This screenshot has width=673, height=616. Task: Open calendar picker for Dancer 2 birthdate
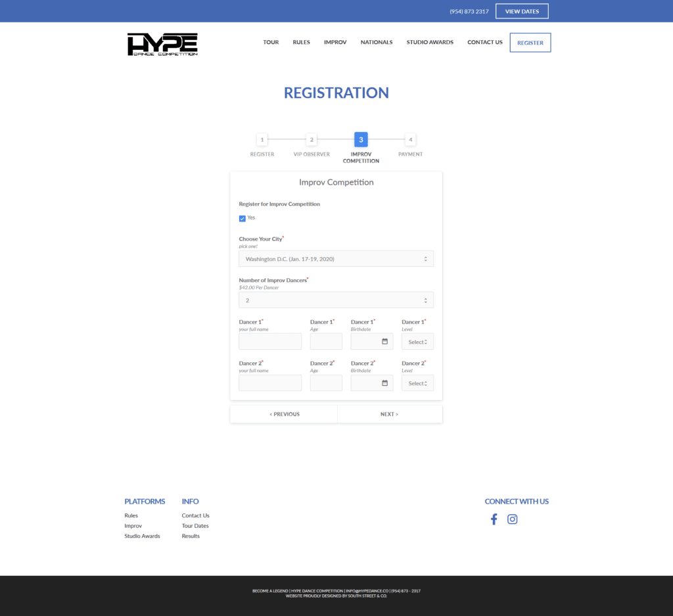coord(384,383)
